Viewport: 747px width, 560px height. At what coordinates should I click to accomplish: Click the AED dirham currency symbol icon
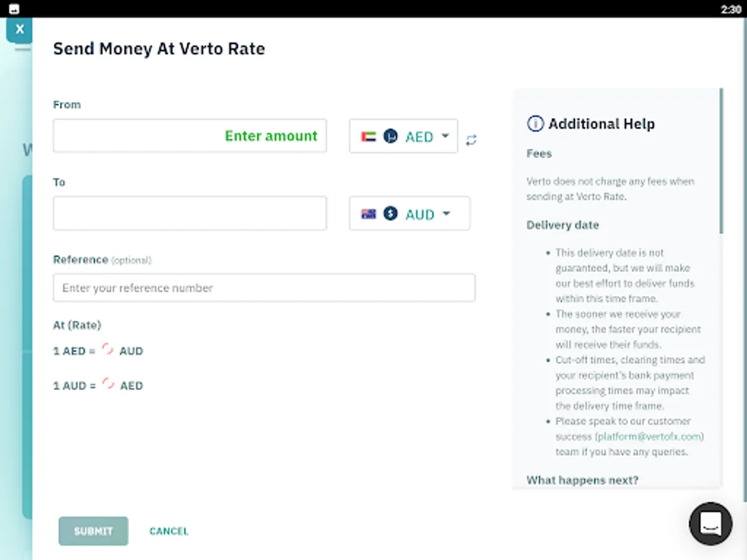(x=390, y=136)
